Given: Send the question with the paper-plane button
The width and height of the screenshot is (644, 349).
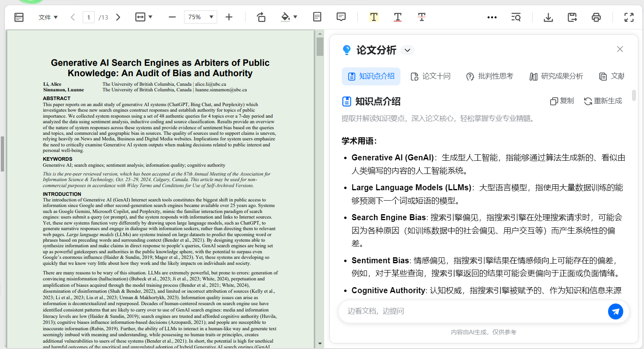Looking at the screenshot, I should [x=615, y=311].
